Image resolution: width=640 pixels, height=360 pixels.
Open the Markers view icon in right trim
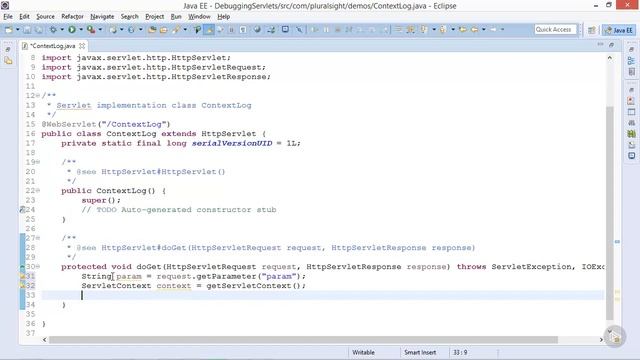coord(631,101)
